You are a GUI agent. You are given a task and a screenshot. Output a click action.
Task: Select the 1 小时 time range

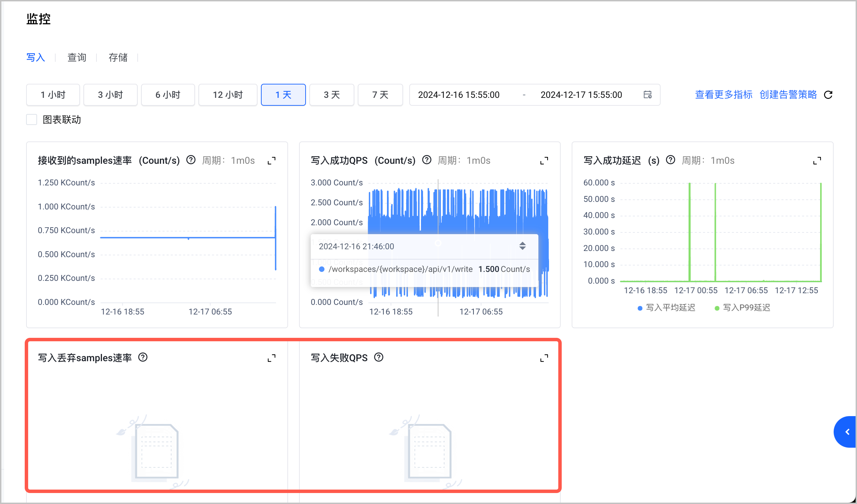pos(53,95)
